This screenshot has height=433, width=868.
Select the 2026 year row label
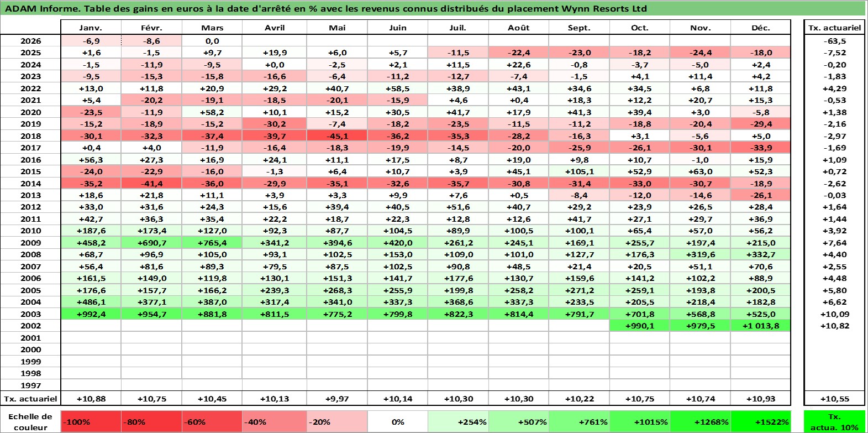click(x=30, y=41)
